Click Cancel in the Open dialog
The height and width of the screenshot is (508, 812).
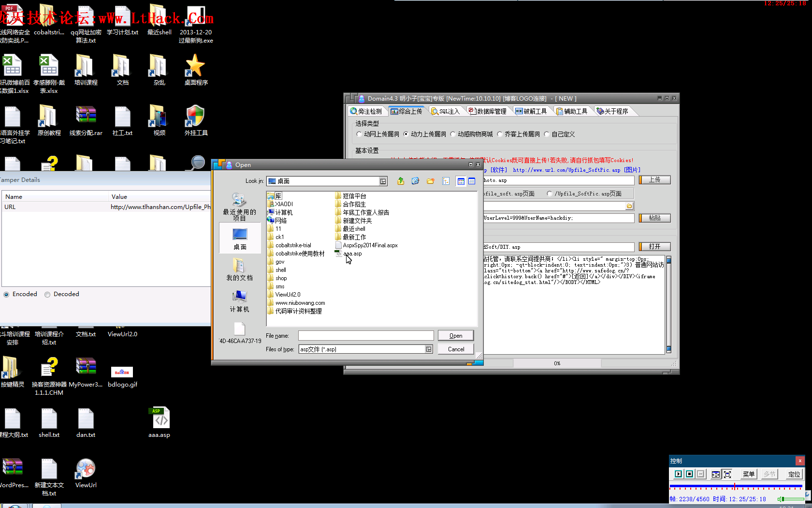[x=456, y=349]
